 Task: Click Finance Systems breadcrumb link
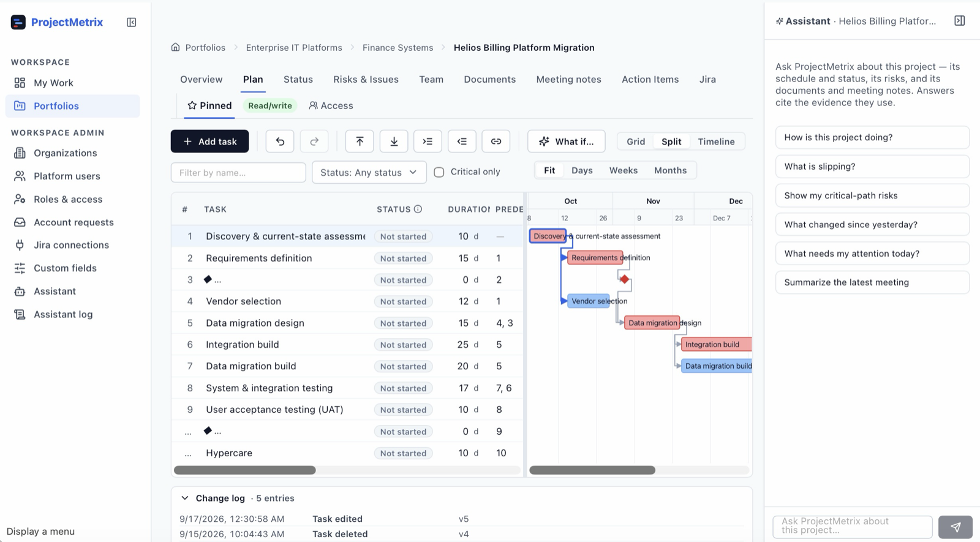pos(398,48)
